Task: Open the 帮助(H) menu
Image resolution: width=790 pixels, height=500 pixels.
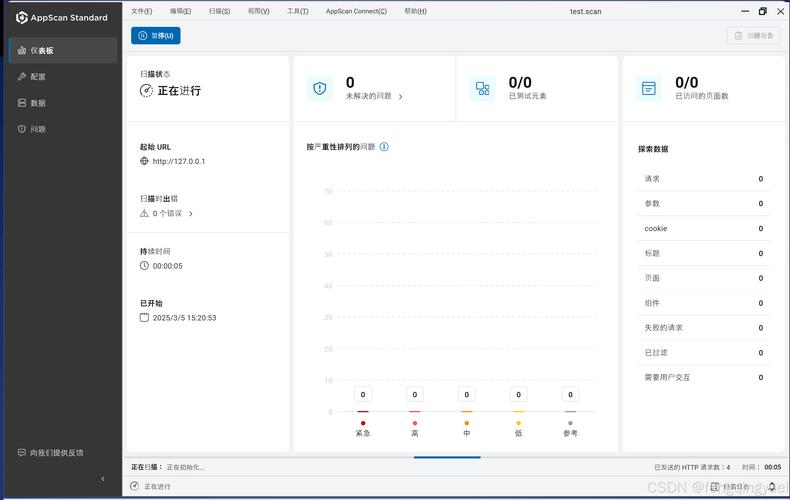Action: (416, 11)
